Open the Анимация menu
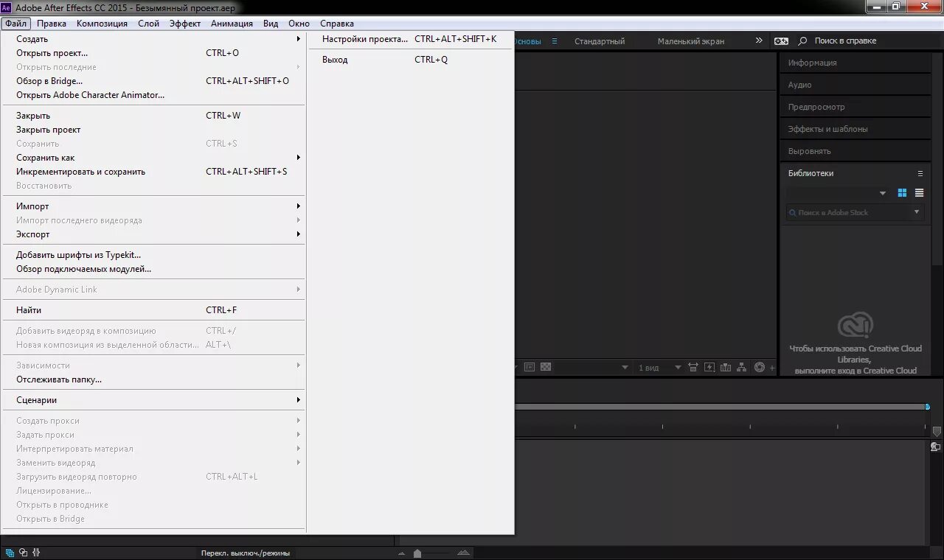The image size is (944, 560). 232,24
